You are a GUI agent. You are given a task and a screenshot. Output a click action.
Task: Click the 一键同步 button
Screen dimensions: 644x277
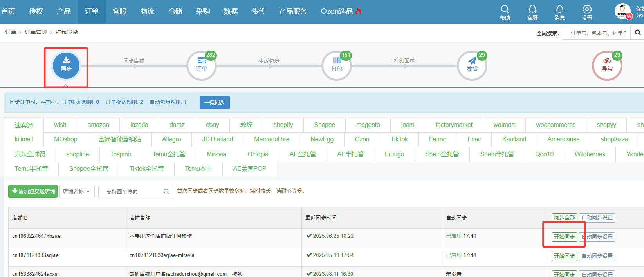pos(215,102)
